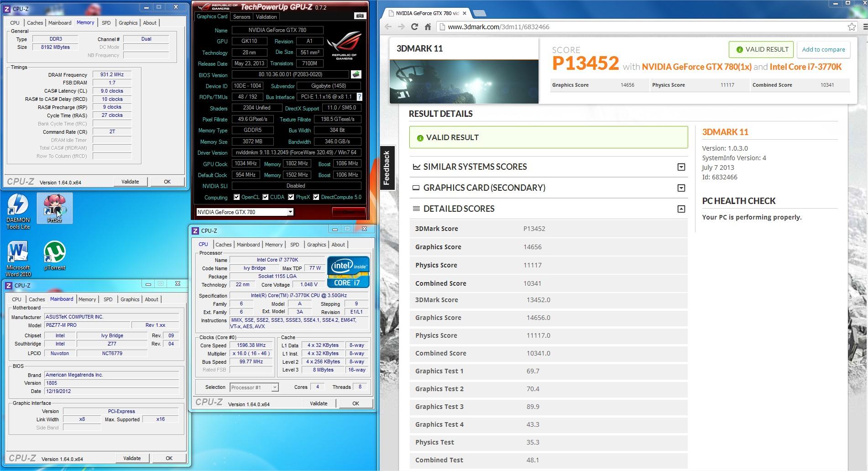Click the BIOS date 12/19/2012 field

tap(112, 391)
